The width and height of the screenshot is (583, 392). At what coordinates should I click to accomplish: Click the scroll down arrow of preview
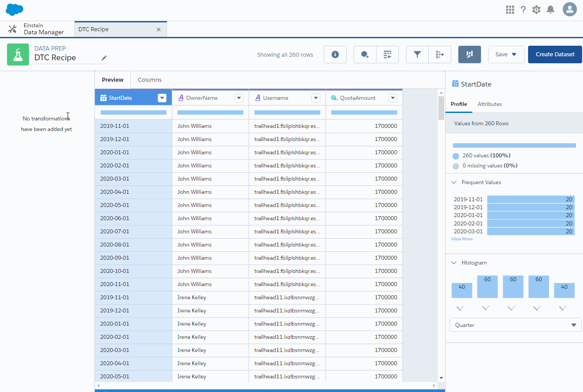point(441,377)
